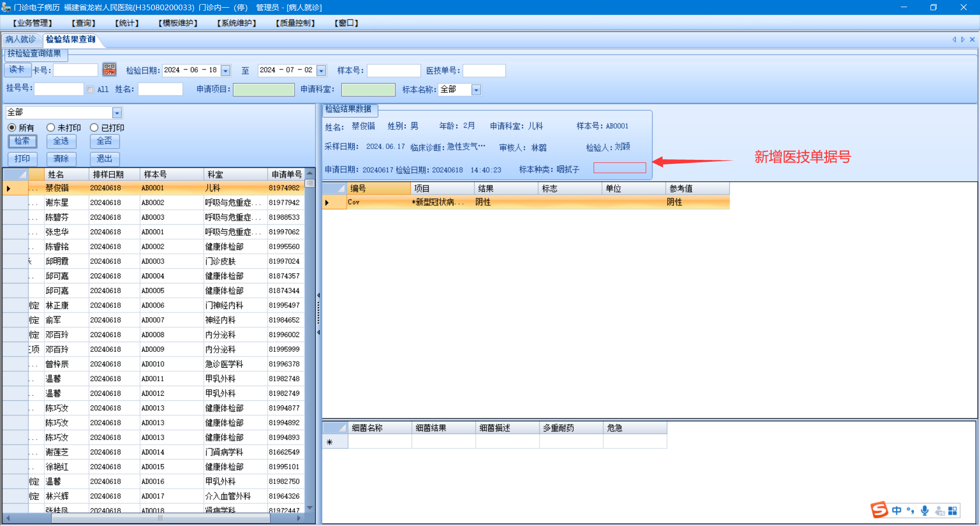Click the 退出 exit button
980x526 pixels.
point(105,159)
